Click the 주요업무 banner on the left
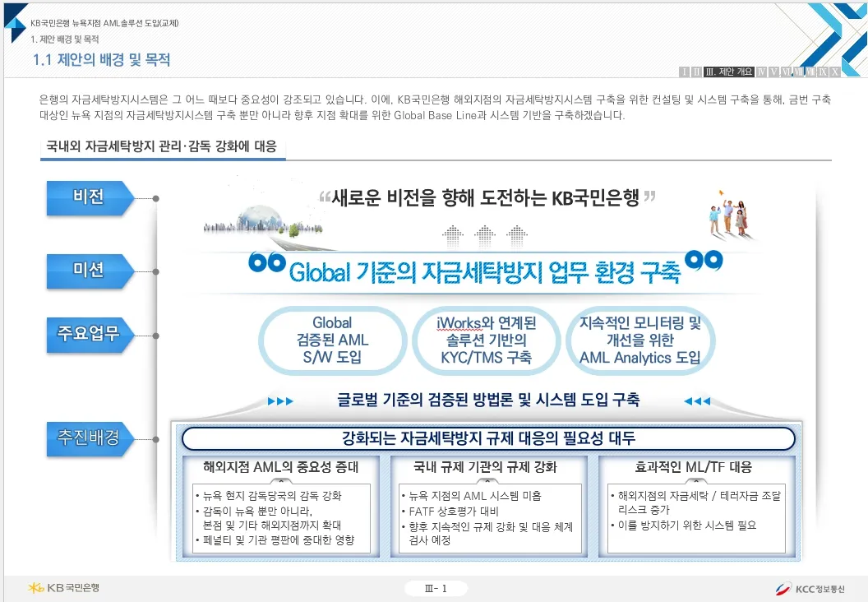Screen dimensions: 868x602 [89, 336]
